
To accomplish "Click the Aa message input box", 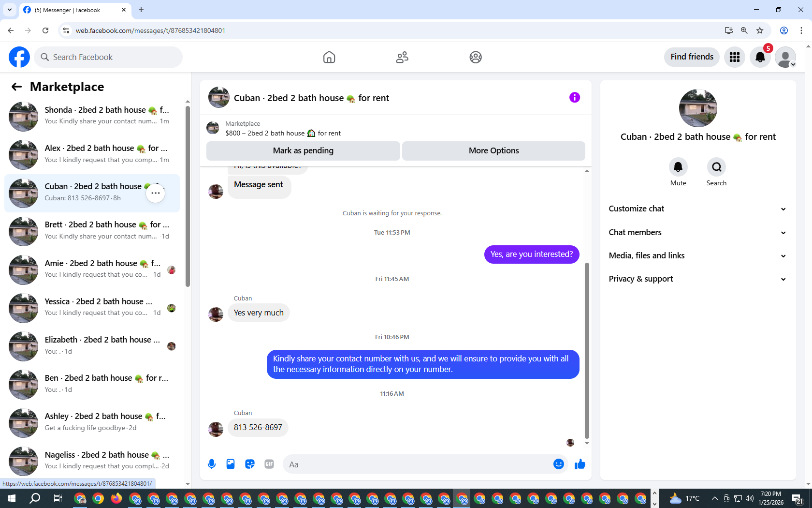I will coord(417,464).
